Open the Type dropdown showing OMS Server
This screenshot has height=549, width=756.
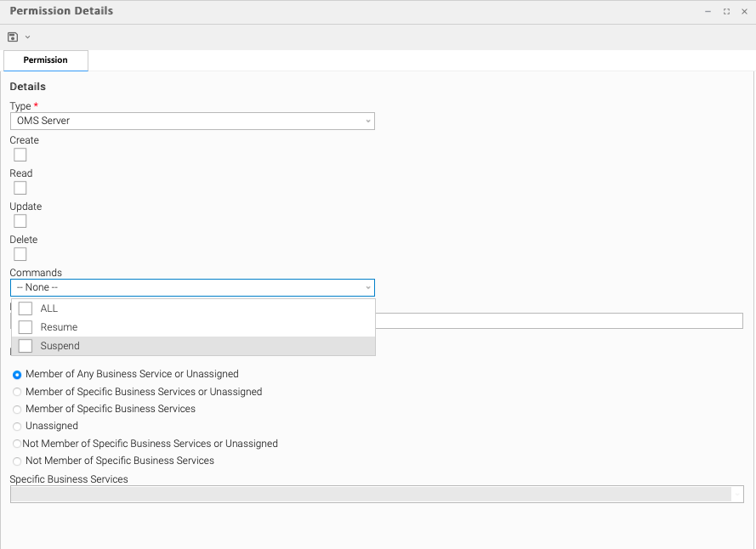[192, 121]
